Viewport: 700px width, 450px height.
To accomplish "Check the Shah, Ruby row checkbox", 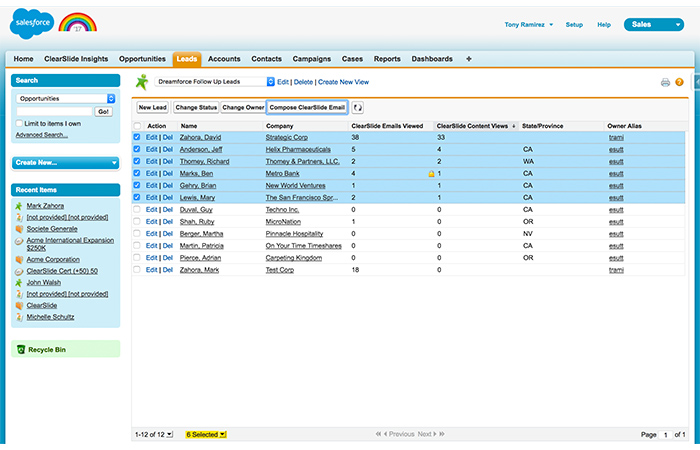I will click(x=137, y=222).
